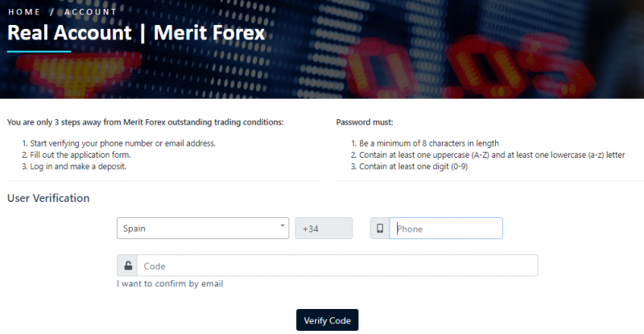Click the 'Password must:' label
The height and width of the screenshot is (334, 644).
[365, 122]
